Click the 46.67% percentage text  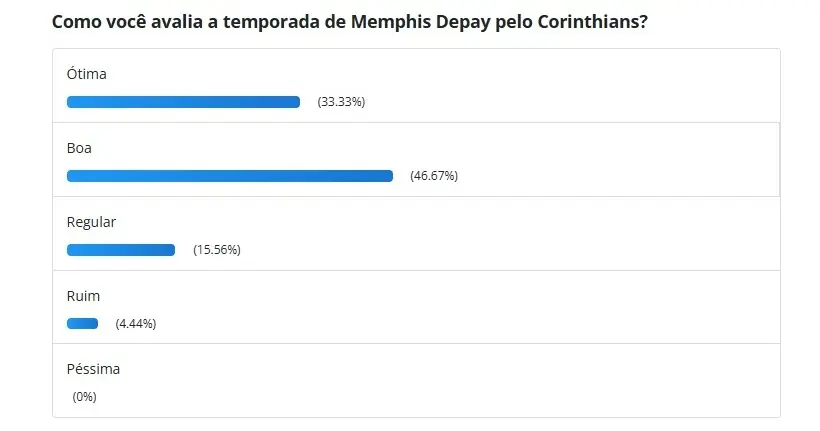(x=434, y=176)
